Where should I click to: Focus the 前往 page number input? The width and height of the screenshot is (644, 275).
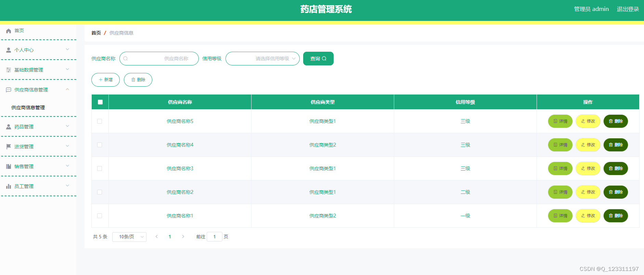point(215,237)
